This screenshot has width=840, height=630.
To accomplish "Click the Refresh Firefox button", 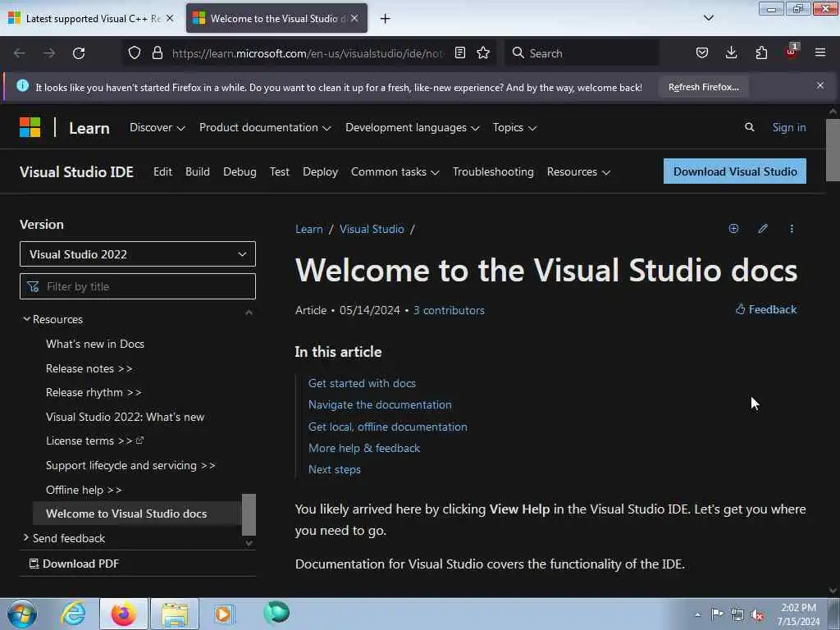I will (x=703, y=87).
